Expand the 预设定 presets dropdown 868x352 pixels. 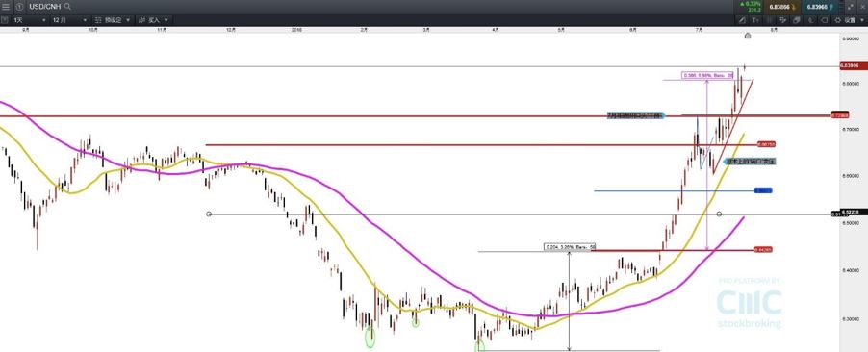point(112,20)
